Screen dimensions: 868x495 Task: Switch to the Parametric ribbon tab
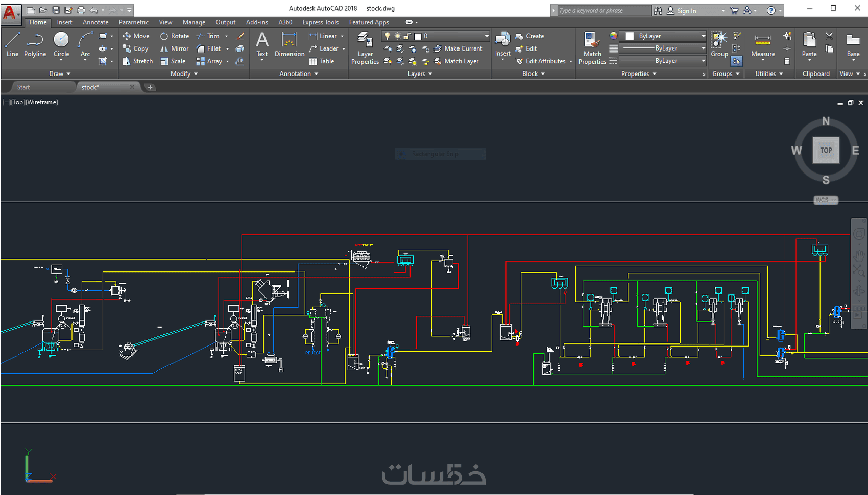pos(134,22)
